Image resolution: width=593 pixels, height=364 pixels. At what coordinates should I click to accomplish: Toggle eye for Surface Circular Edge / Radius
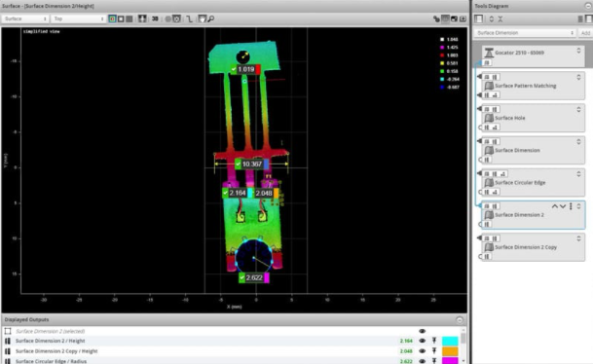point(422,361)
